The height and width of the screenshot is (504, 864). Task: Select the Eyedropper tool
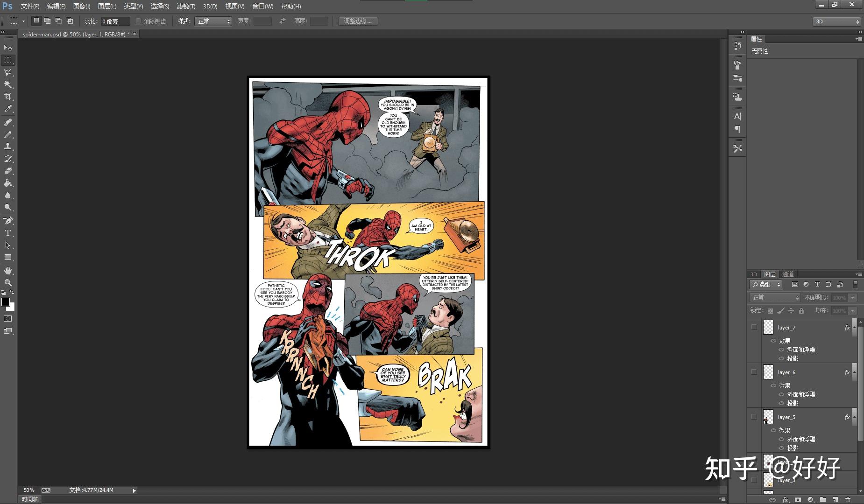pos(8,109)
